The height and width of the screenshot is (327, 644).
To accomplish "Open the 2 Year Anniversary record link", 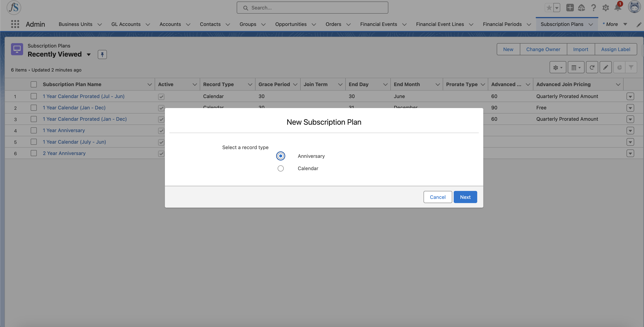I will pos(64,153).
